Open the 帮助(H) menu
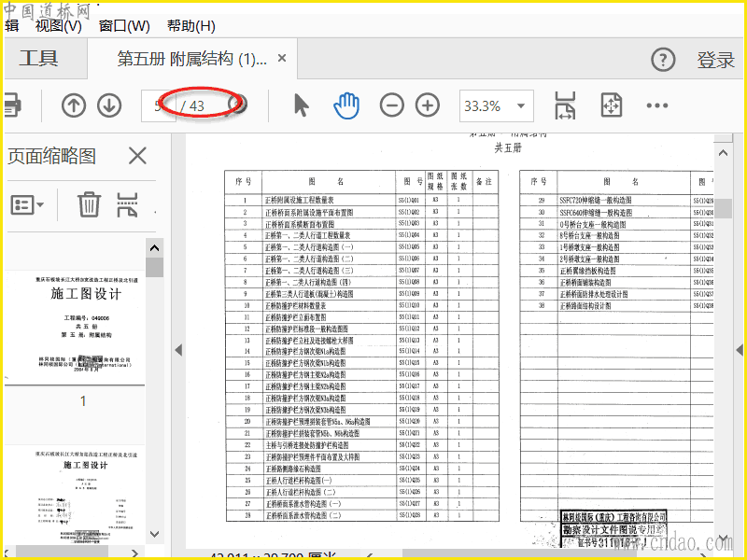Image resolution: width=747 pixels, height=560 pixels. click(x=191, y=25)
